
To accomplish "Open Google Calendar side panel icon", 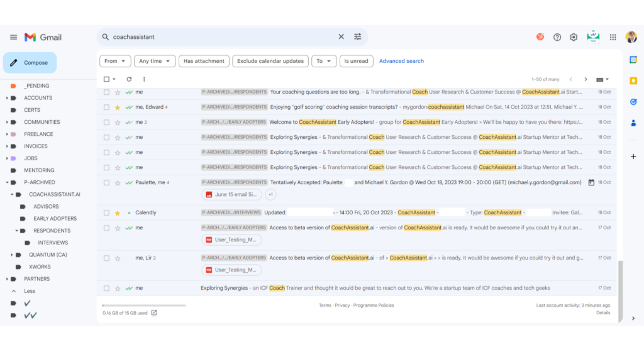I will tap(633, 60).
